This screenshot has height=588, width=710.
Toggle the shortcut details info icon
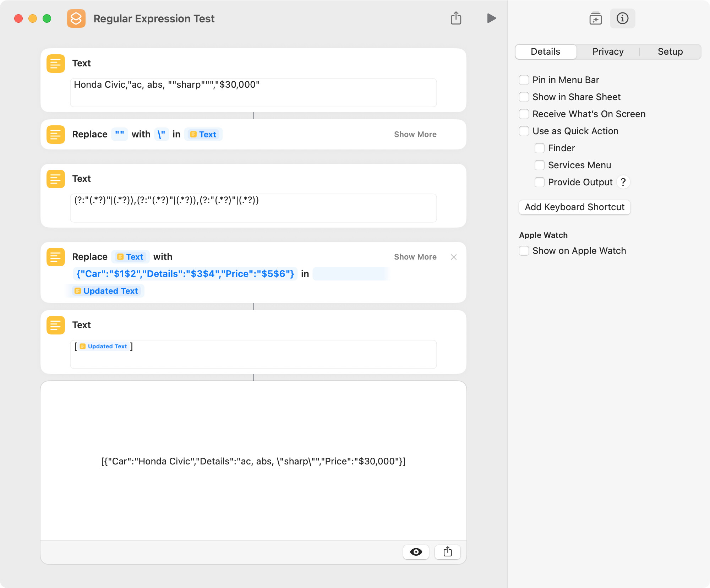[622, 18]
